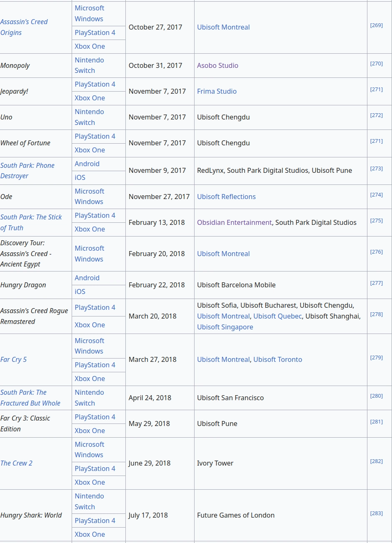Open Microsoft Windows link in Discovery Tour row
Screen dimensions: 392x543
coord(89,254)
